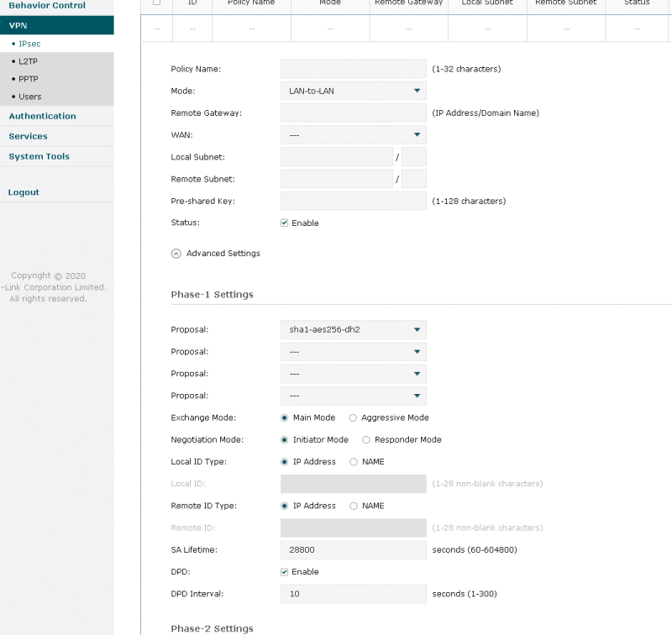This screenshot has width=672, height=635.
Task: Select Aggressive Mode for Exchange Mode
Action: pos(353,417)
